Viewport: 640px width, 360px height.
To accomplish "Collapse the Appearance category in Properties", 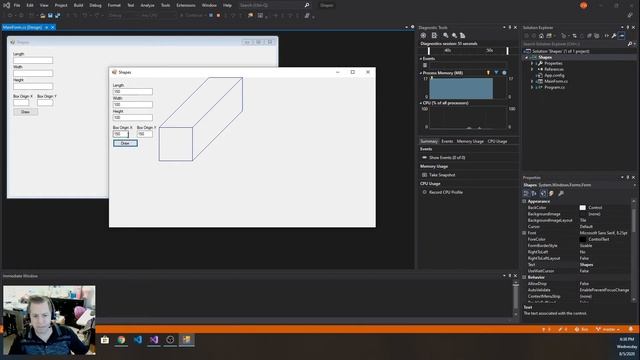I will pos(524,201).
